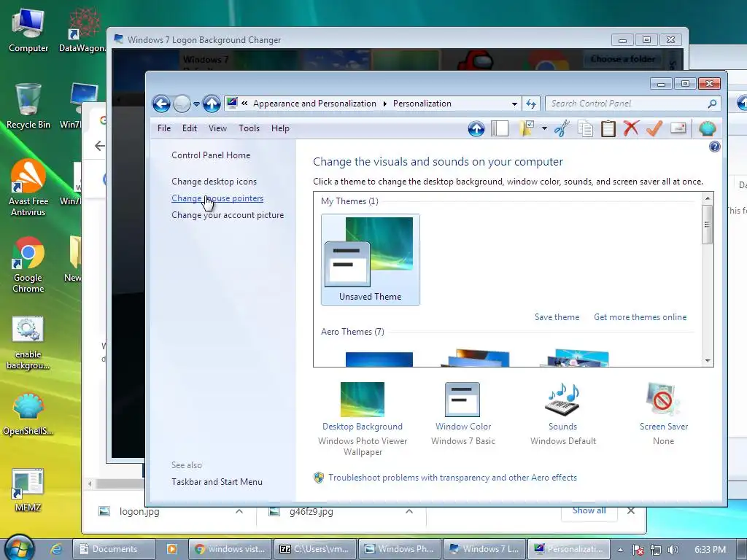
Task: Click Choose a folder in Logon Changer
Action: point(623,59)
